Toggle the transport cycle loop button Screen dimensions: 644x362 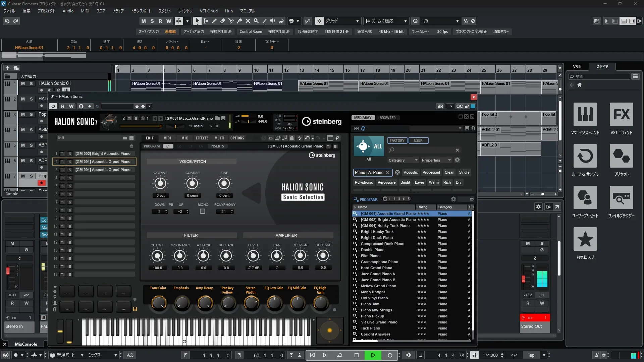pyautogui.click(x=339, y=355)
